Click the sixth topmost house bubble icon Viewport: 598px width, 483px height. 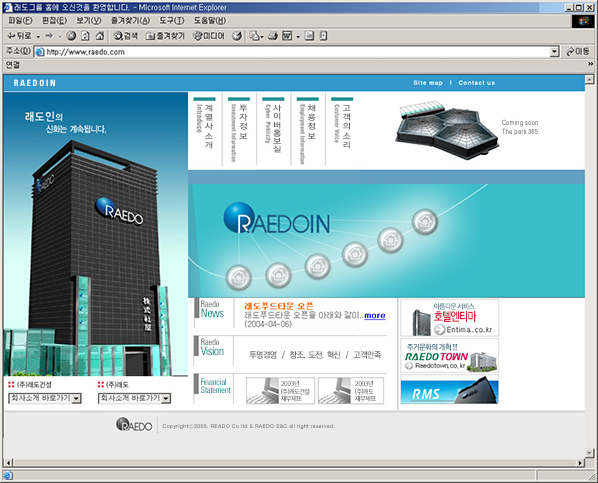[x=425, y=222]
